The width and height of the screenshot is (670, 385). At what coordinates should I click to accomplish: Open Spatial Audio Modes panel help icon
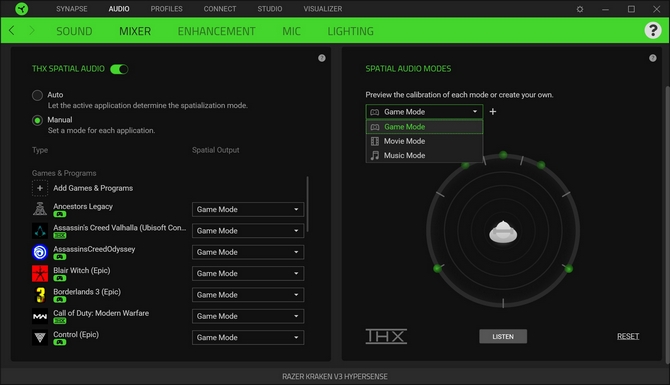[x=652, y=58]
